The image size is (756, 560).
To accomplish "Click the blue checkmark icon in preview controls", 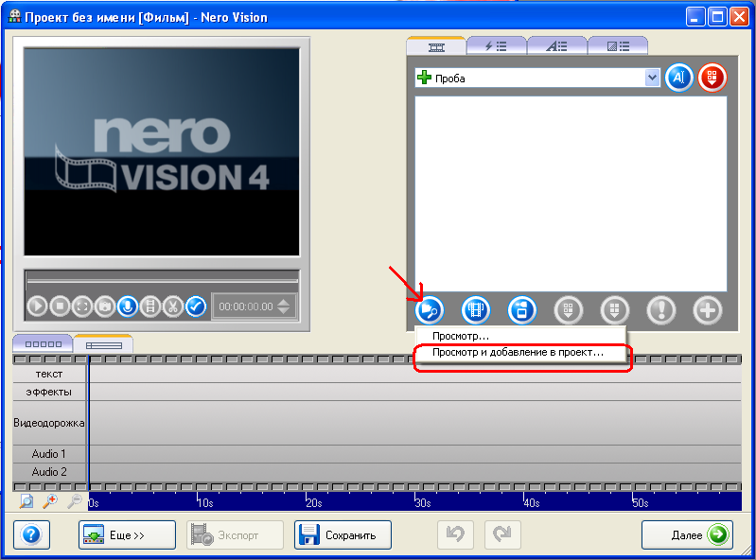I will tap(195, 306).
